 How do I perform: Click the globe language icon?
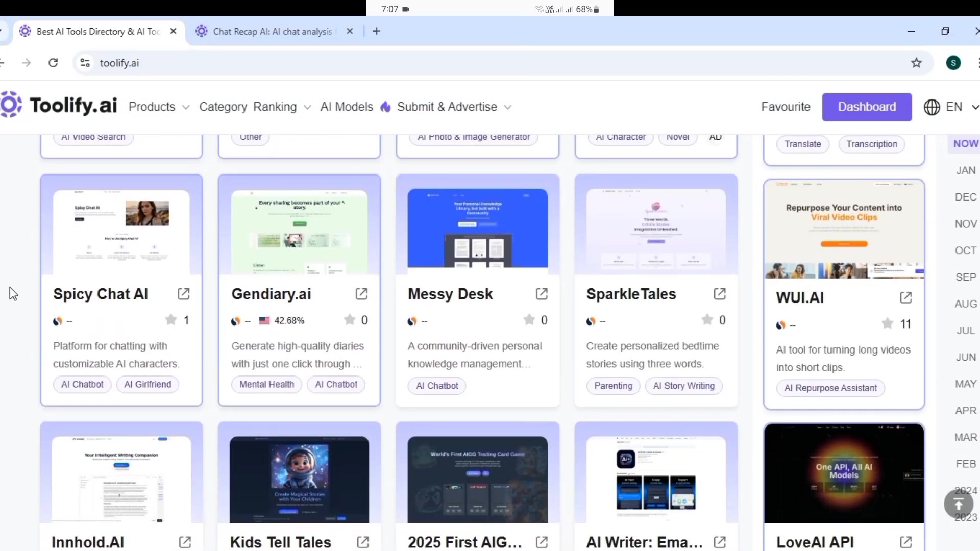coord(932,107)
